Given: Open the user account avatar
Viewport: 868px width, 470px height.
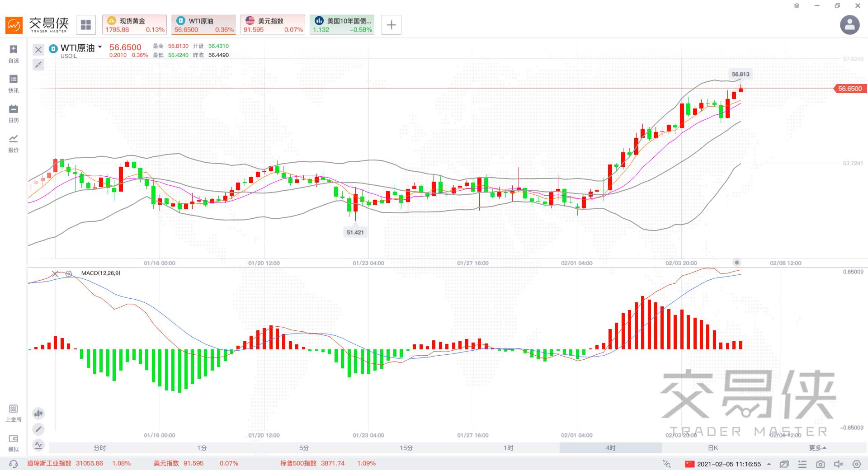Looking at the screenshot, I should click(x=849, y=25).
